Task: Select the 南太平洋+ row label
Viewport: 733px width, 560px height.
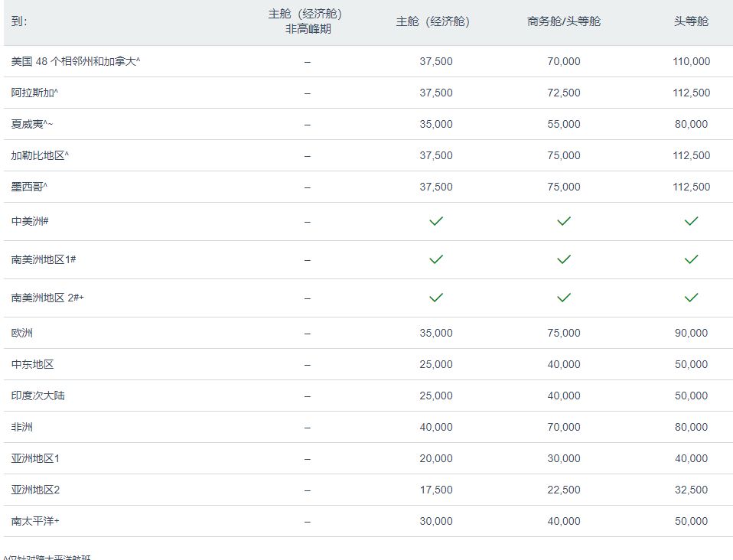Action: (x=35, y=521)
